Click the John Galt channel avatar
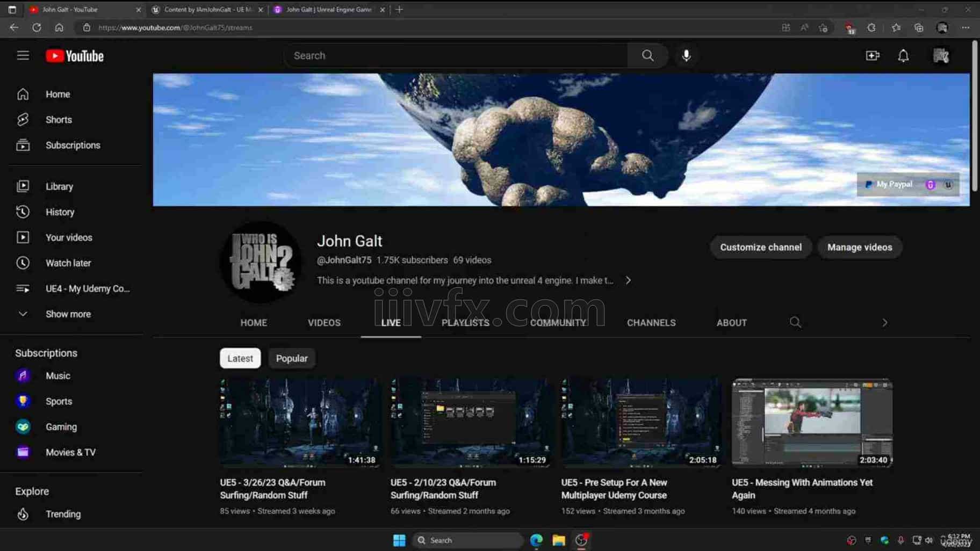980x551 pixels. click(x=261, y=262)
